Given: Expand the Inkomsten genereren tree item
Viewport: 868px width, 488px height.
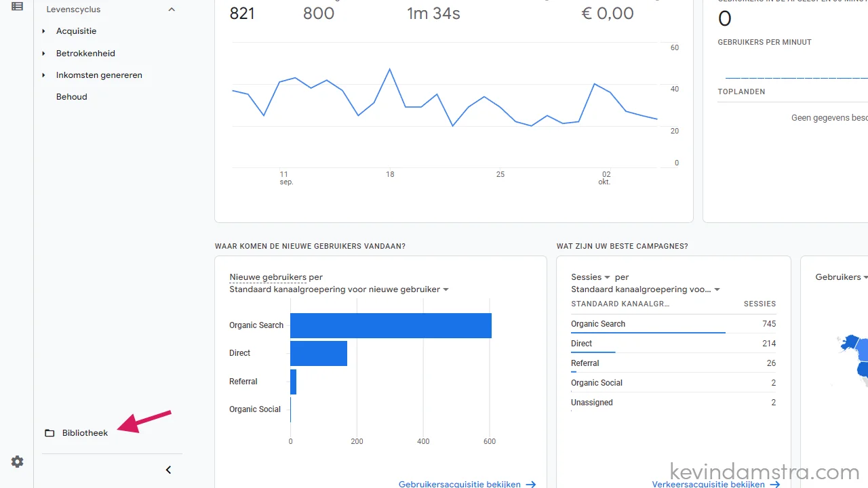Looking at the screenshot, I should point(43,75).
